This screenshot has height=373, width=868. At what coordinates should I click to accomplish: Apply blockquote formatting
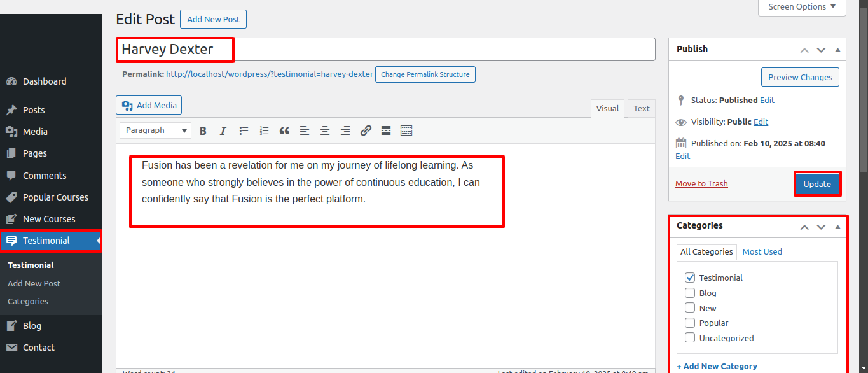(x=284, y=130)
